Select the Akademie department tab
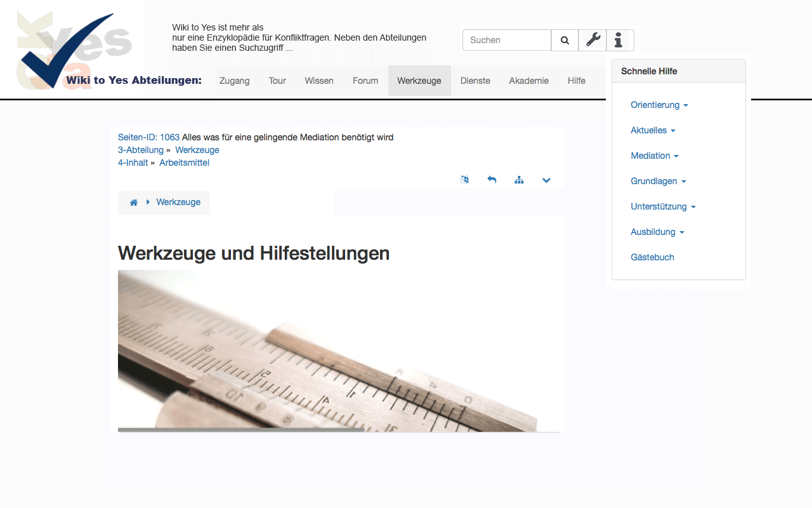Screen dimensions: 812x508 [528, 81]
